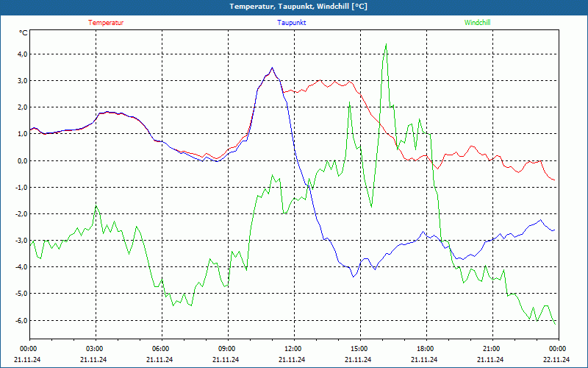Click the 06:00 time axis label
Viewport: 588px width, 368px height.
click(162, 348)
